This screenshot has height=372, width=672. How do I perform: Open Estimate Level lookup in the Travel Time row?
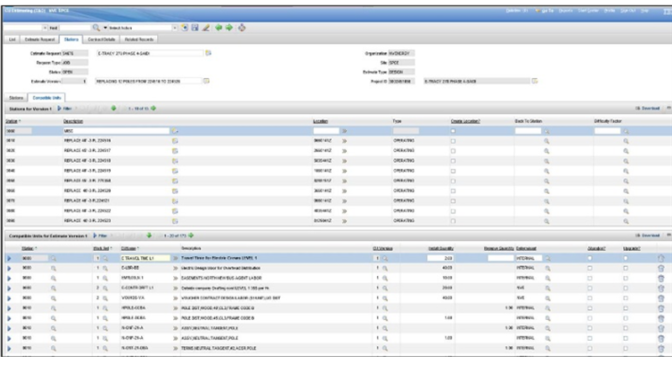(547, 258)
